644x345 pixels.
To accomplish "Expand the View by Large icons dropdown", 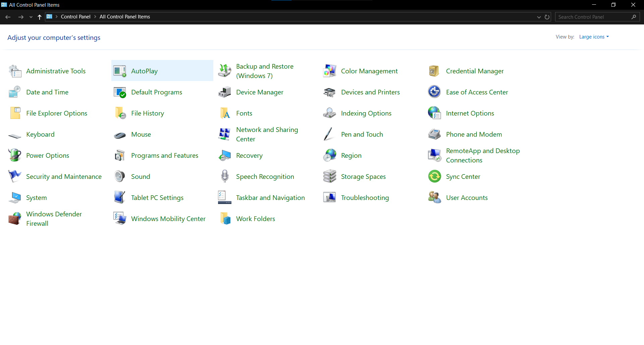I will (594, 37).
